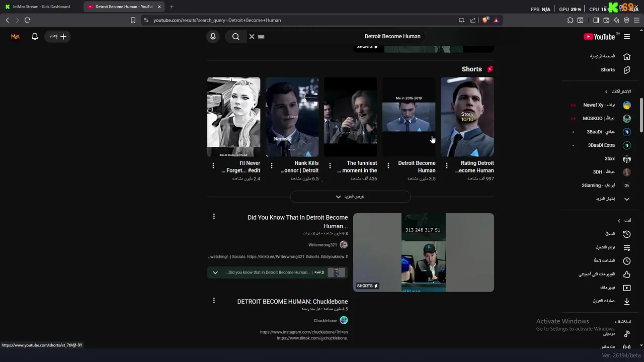
Task: Open watch history in sidebar
Action: point(627,234)
